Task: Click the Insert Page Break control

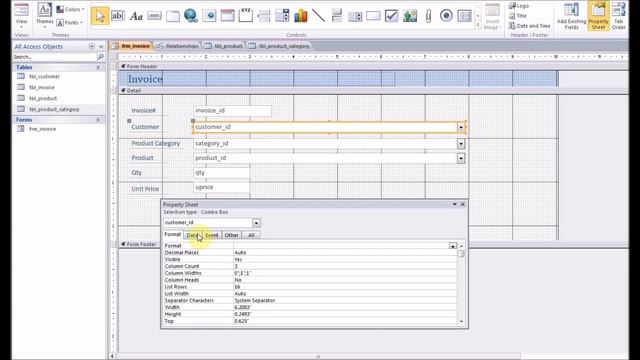Action: 264,16
